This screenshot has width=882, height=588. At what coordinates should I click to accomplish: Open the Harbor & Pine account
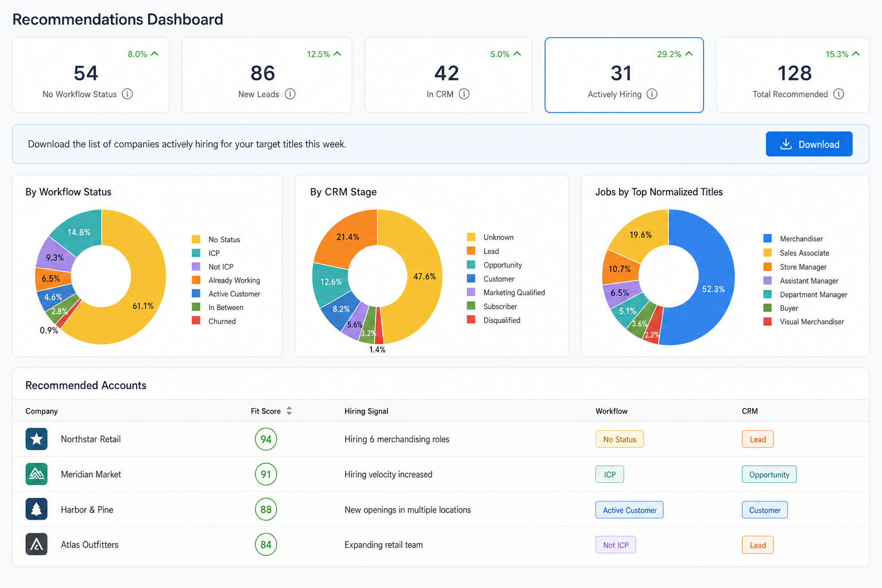(x=87, y=509)
